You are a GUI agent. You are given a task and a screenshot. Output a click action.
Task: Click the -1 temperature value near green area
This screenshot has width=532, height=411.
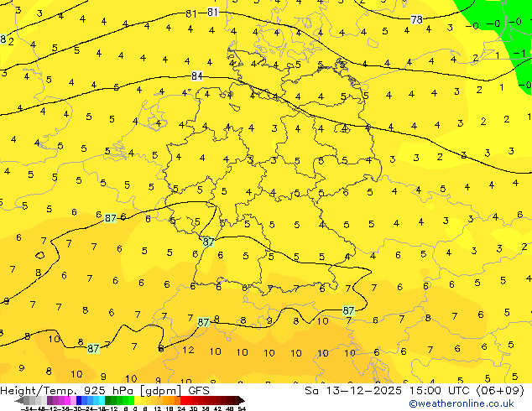click(x=519, y=53)
